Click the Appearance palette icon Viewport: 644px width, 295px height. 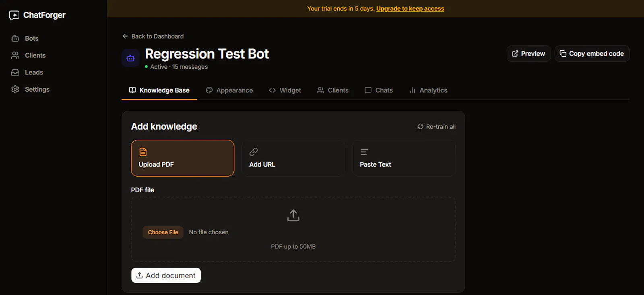click(x=209, y=90)
